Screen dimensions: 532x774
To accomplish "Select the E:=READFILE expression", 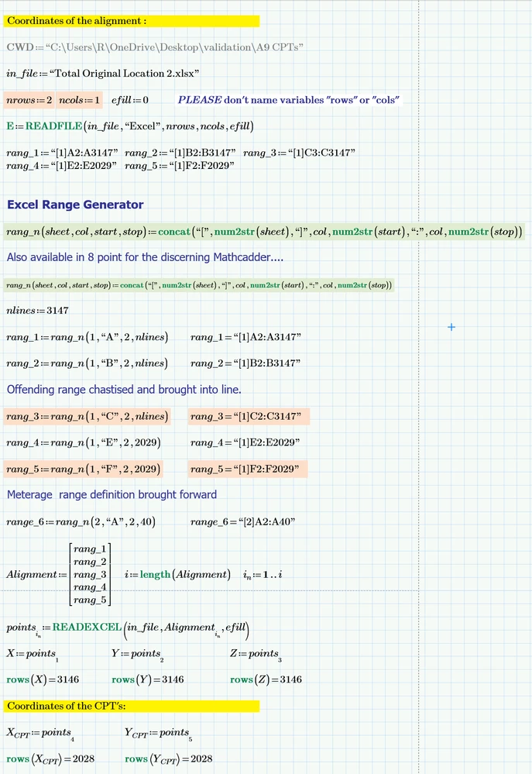I will point(130,126).
